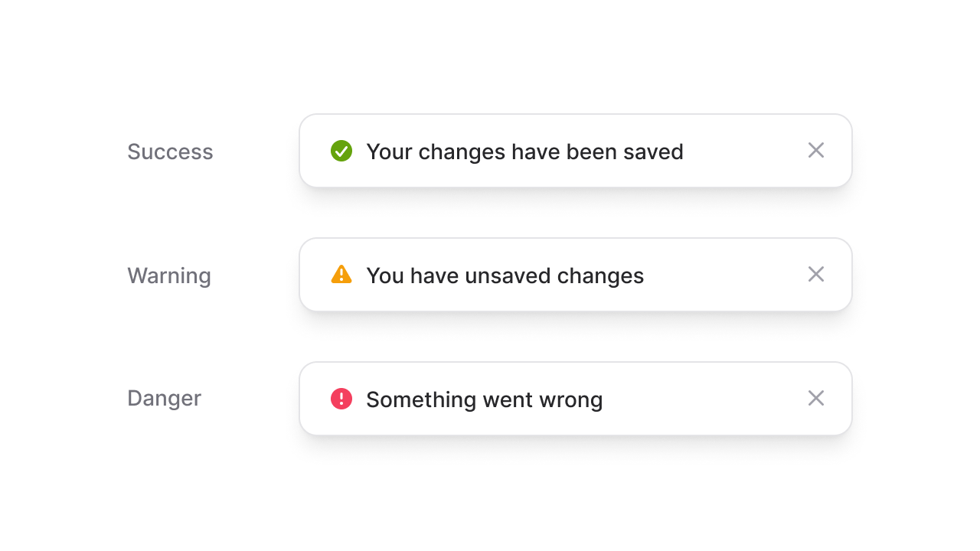Click the green checkmark success icon
This screenshot has height=551, width=980.
pyautogui.click(x=341, y=151)
